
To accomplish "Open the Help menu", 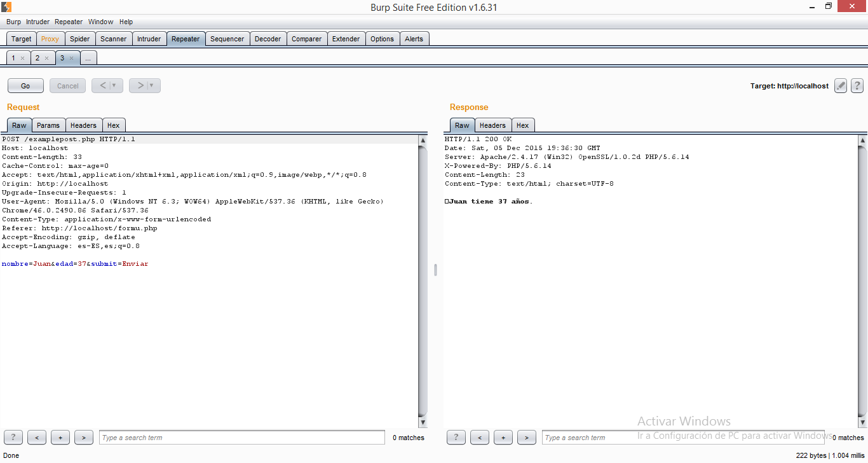I will coord(126,22).
